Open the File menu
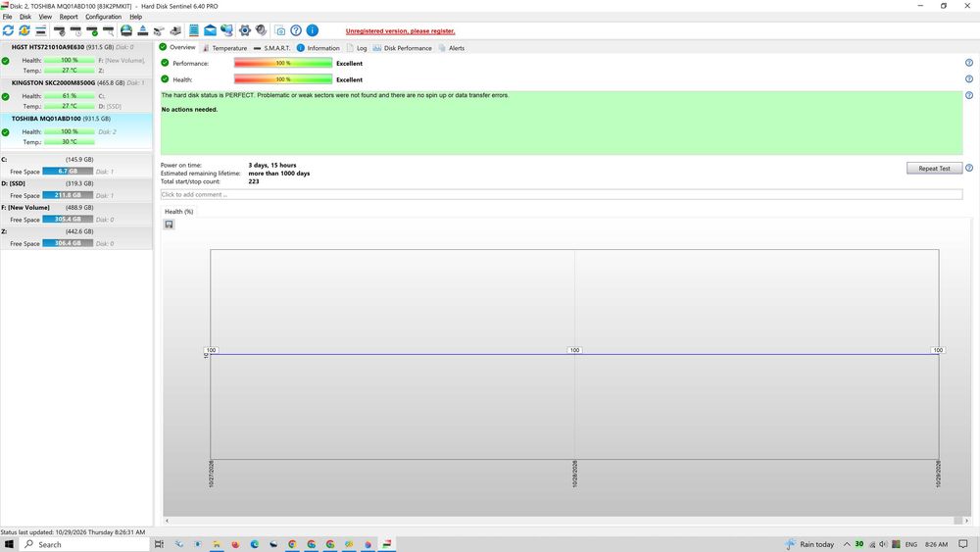Viewport: 980px width, 552px height. pos(8,17)
